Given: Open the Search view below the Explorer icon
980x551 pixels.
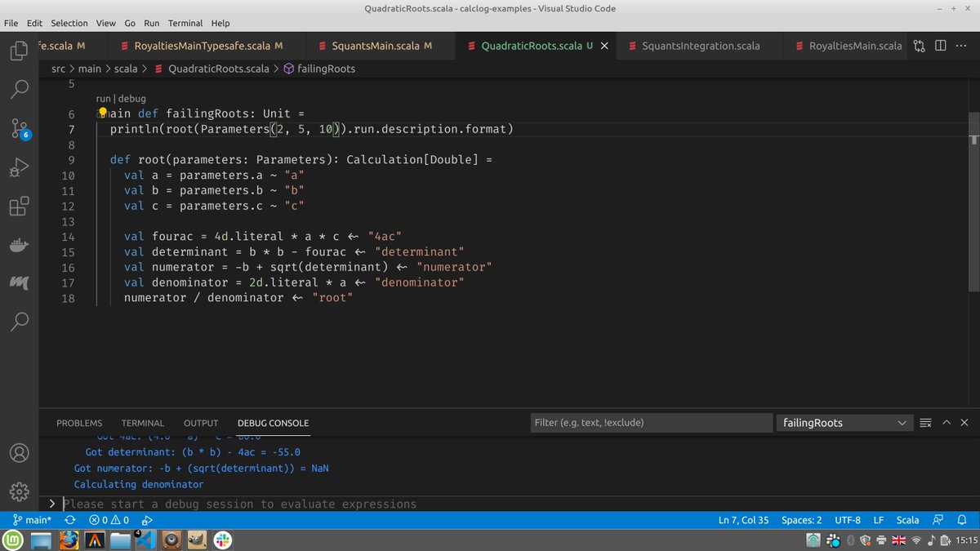Looking at the screenshot, I should tap(19, 89).
